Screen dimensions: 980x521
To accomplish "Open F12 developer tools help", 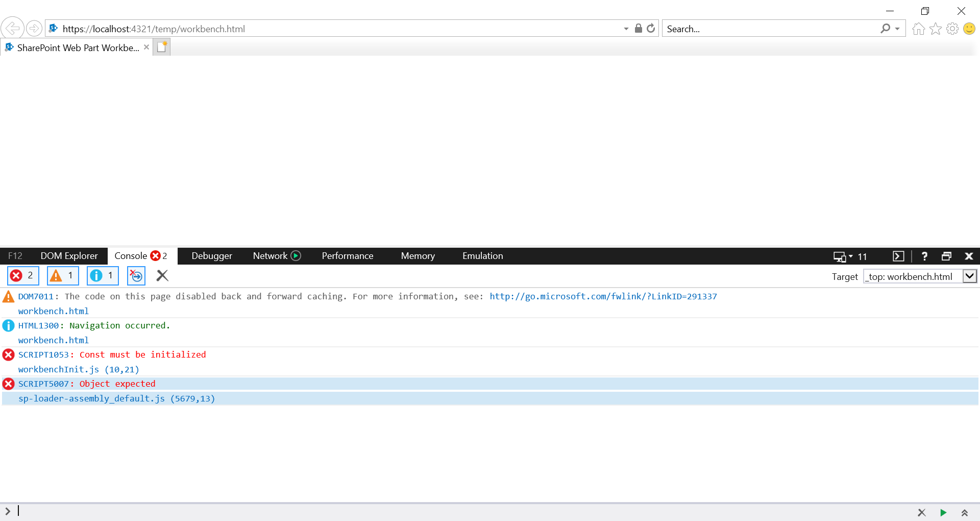I will (924, 256).
